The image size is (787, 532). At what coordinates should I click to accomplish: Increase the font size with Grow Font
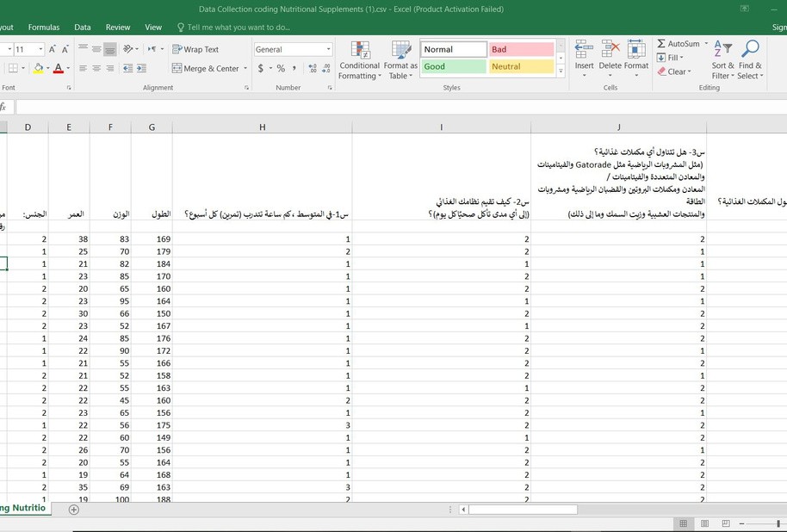(x=53, y=50)
